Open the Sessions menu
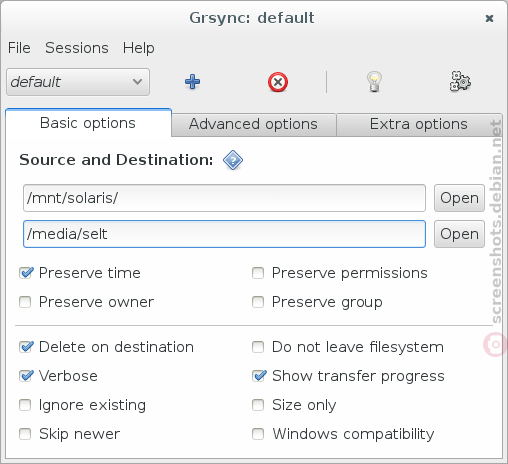The width and height of the screenshot is (508, 464). click(77, 48)
